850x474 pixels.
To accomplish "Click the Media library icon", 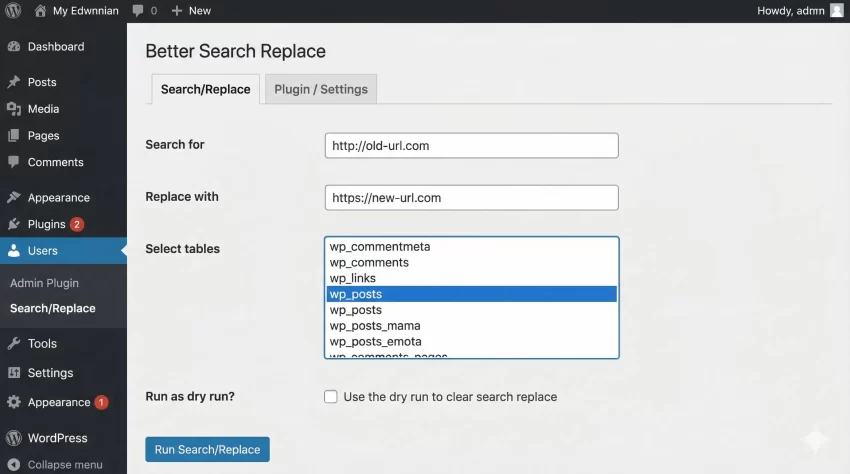I will (14, 109).
